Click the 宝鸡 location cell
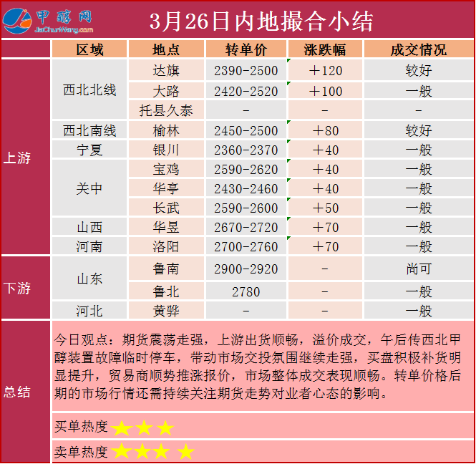The height and width of the screenshot is (464, 476). point(166,169)
